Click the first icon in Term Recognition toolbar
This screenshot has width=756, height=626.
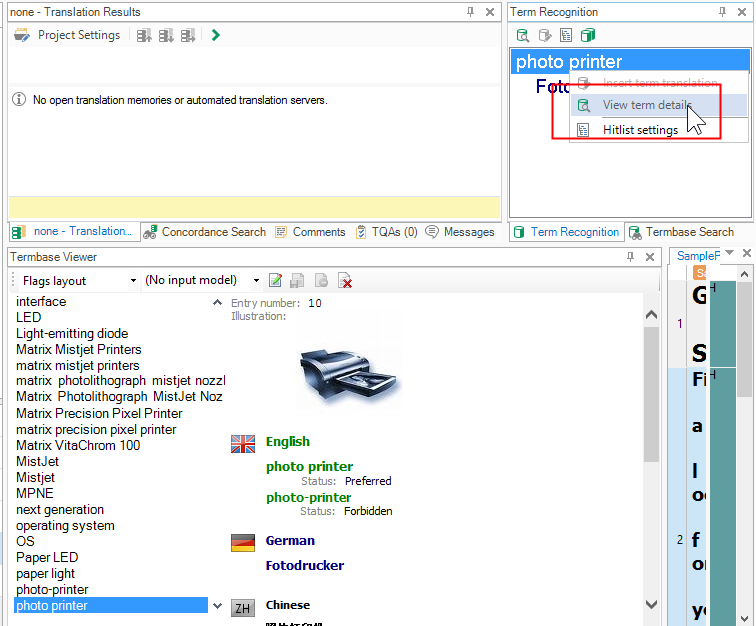click(522, 35)
